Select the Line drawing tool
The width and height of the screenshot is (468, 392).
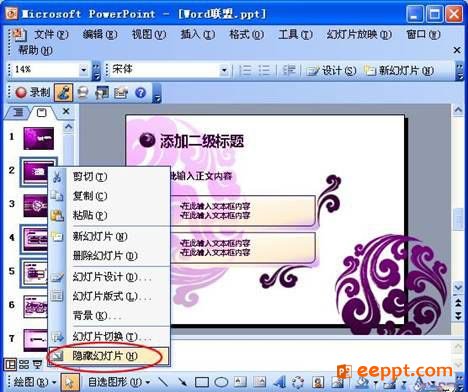click(x=163, y=382)
